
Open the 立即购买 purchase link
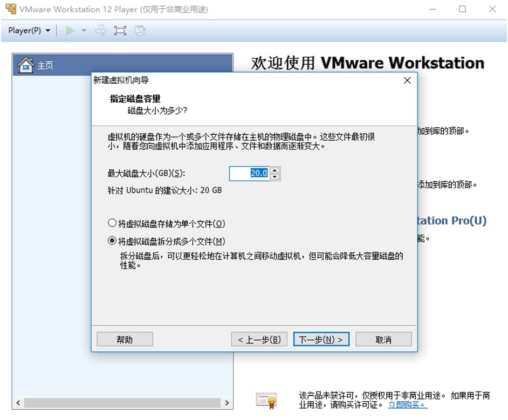(404, 405)
